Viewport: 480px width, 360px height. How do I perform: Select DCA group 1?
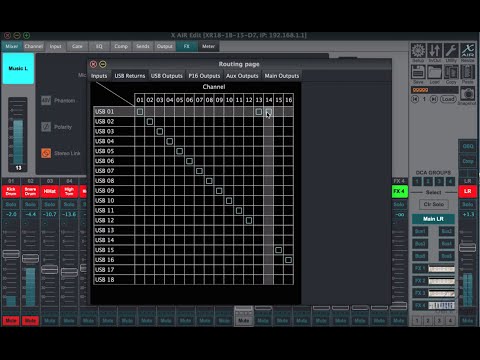tap(417, 182)
